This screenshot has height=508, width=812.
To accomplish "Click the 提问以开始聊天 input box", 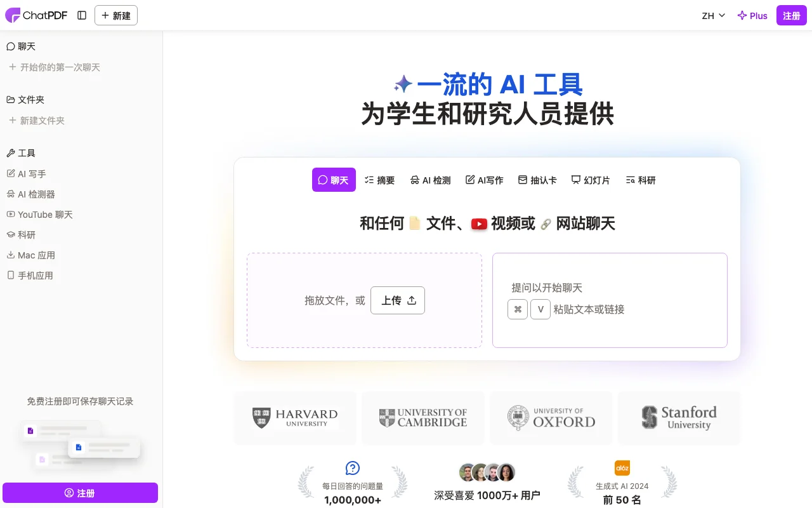I will (610, 300).
